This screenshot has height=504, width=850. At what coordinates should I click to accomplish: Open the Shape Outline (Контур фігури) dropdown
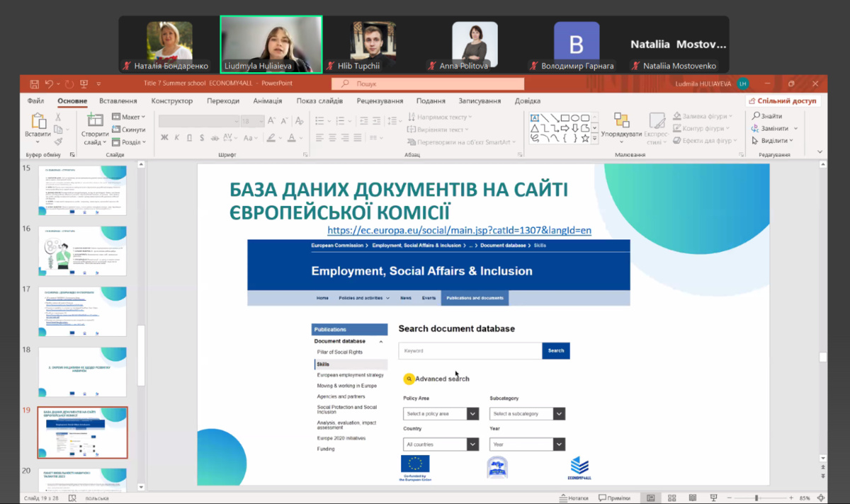click(x=703, y=129)
